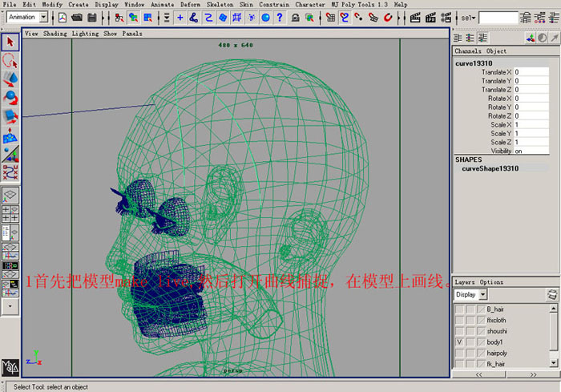Open the panel Shading menu
This screenshot has width=561, height=392.
coord(55,34)
